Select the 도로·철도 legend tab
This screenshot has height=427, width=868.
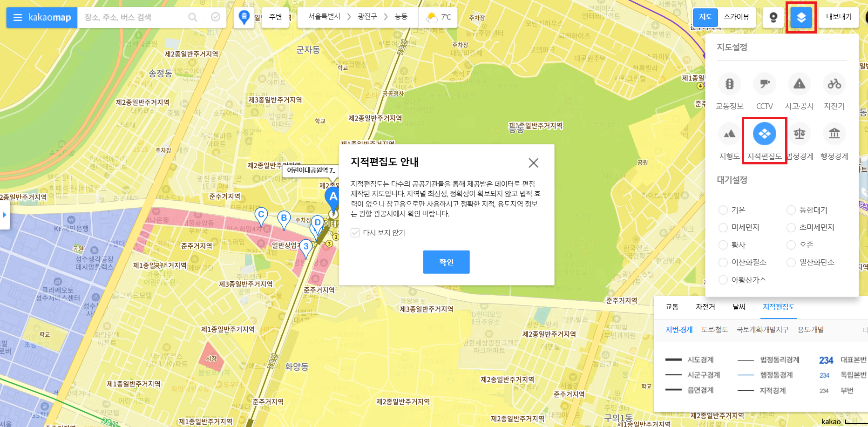[715, 330]
